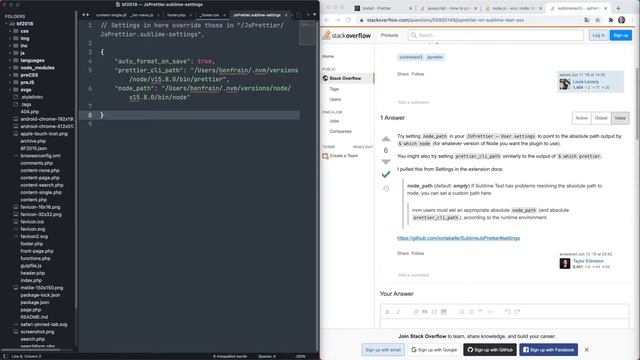Insert a link using the editor toolbar
Image resolution: width=640 pixels, height=360 pixels.
pyautogui.click(x=416, y=312)
